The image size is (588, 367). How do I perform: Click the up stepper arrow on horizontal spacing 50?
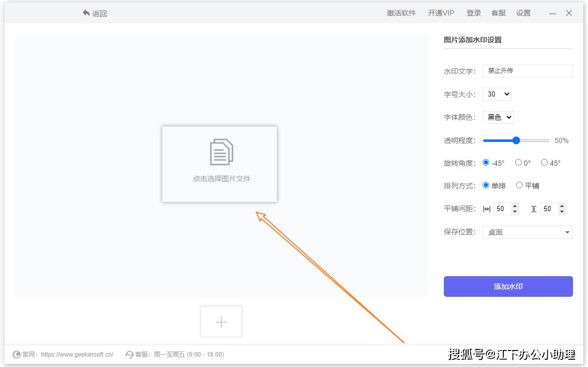pos(515,206)
